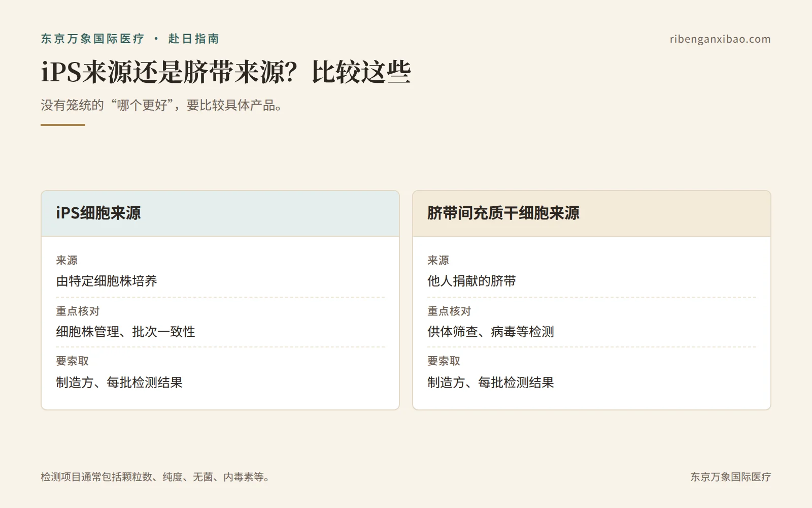The width and height of the screenshot is (812, 508).
Task: Click the 重点核对 label in the iPS card
Action: point(78,311)
